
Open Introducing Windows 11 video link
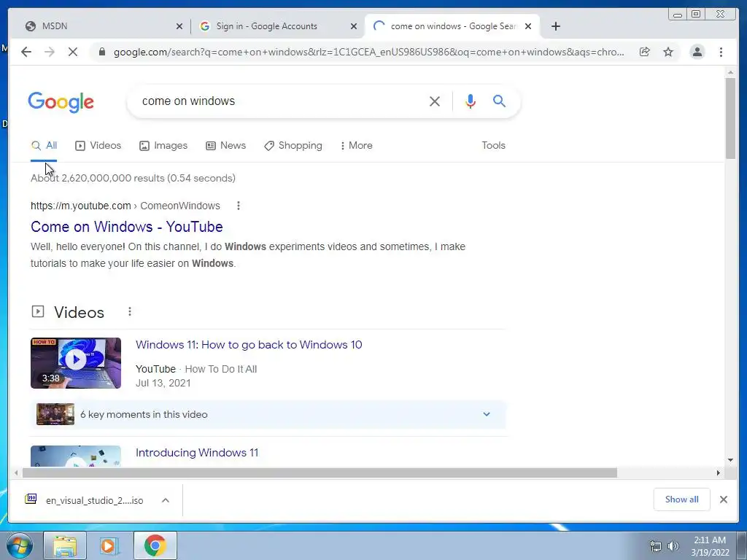point(197,452)
